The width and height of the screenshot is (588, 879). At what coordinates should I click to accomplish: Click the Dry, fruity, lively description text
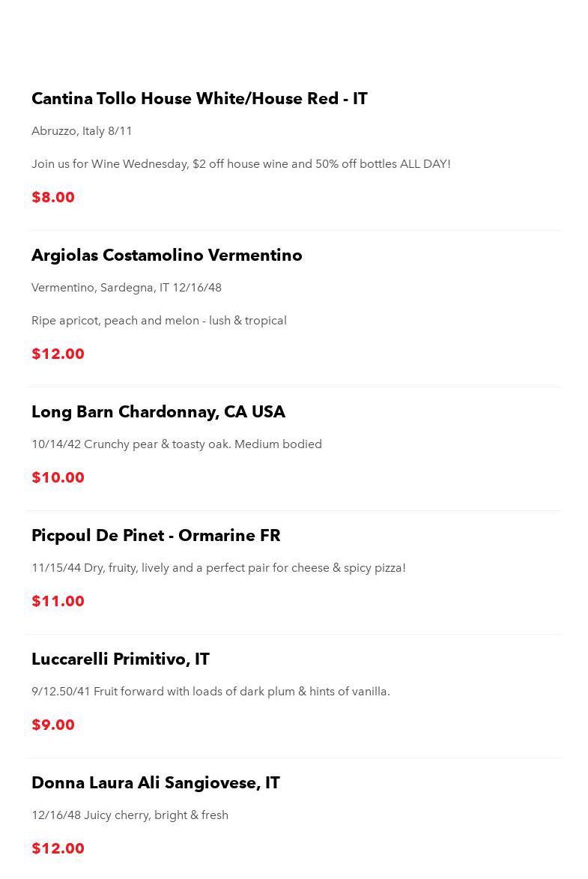tap(219, 568)
